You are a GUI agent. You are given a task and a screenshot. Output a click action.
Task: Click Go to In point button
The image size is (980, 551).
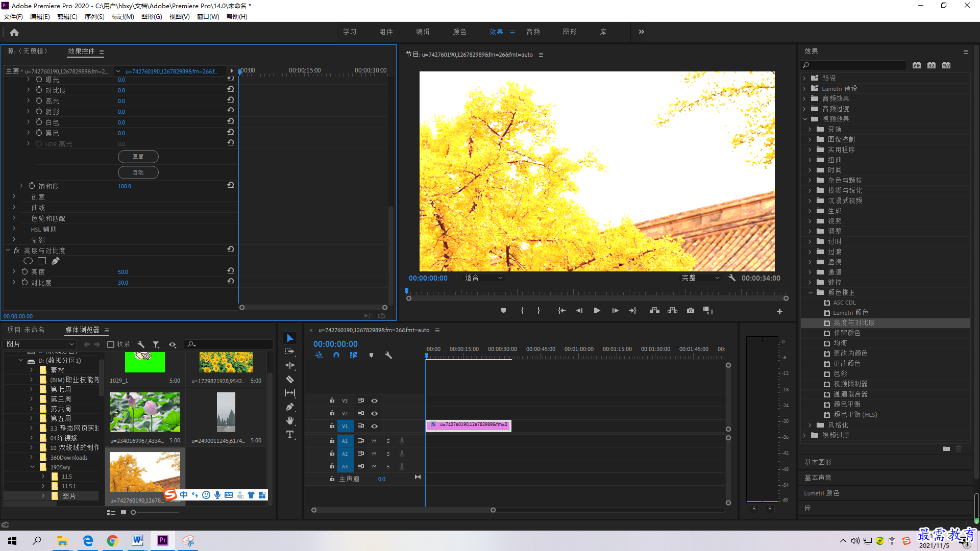[x=561, y=311]
